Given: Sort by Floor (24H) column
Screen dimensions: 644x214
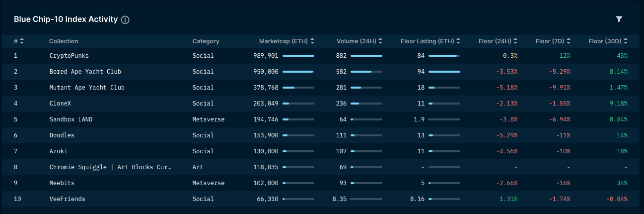Looking at the screenshot, I should pyautogui.click(x=515, y=41).
